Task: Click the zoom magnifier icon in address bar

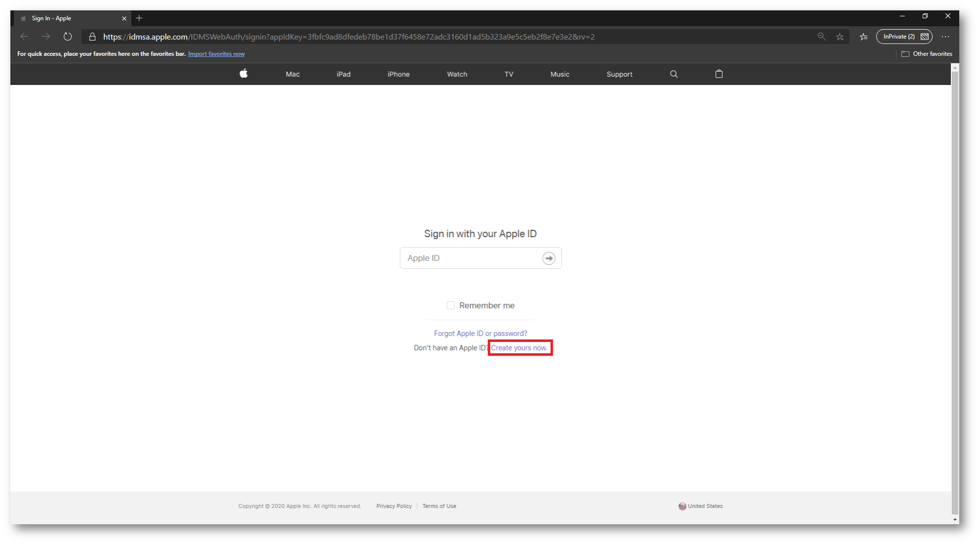Action: (x=821, y=37)
